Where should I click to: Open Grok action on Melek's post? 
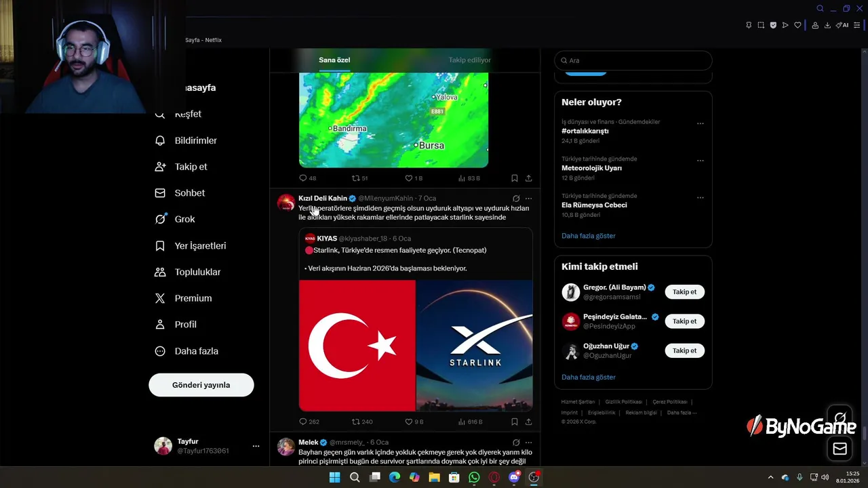516,443
